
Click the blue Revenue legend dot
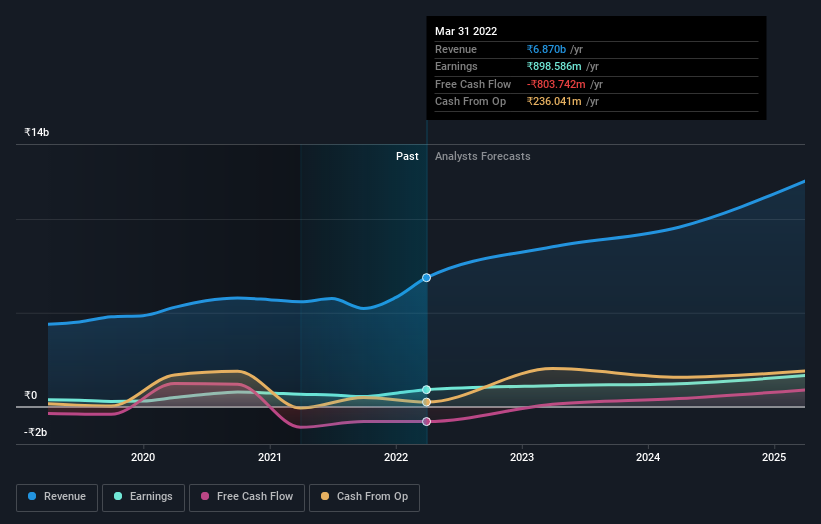click(32, 496)
